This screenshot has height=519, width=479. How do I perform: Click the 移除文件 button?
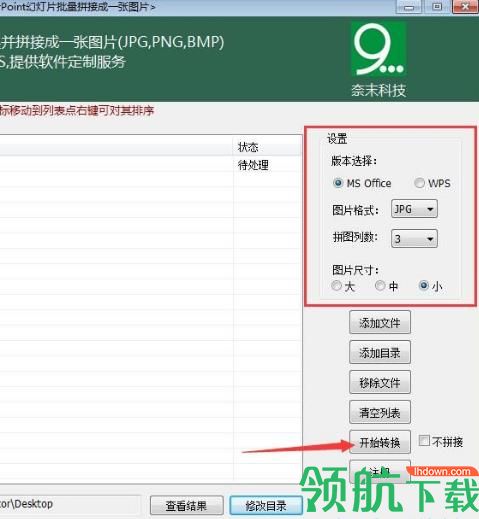pos(380,382)
